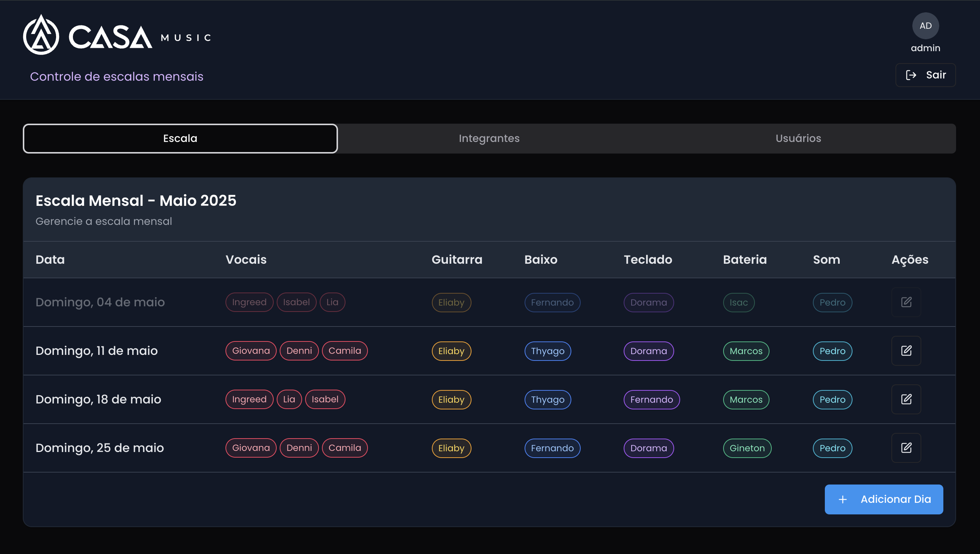Click the Marcos tag on 18 de maio
This screenshot has height=554, width=980.
(x=746, y=400)
